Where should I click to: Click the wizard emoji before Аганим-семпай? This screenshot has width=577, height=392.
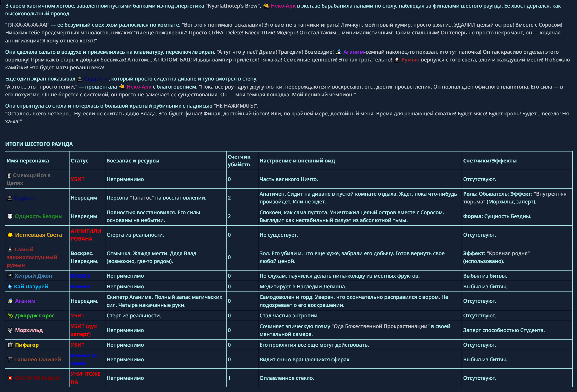pos(338,52)
